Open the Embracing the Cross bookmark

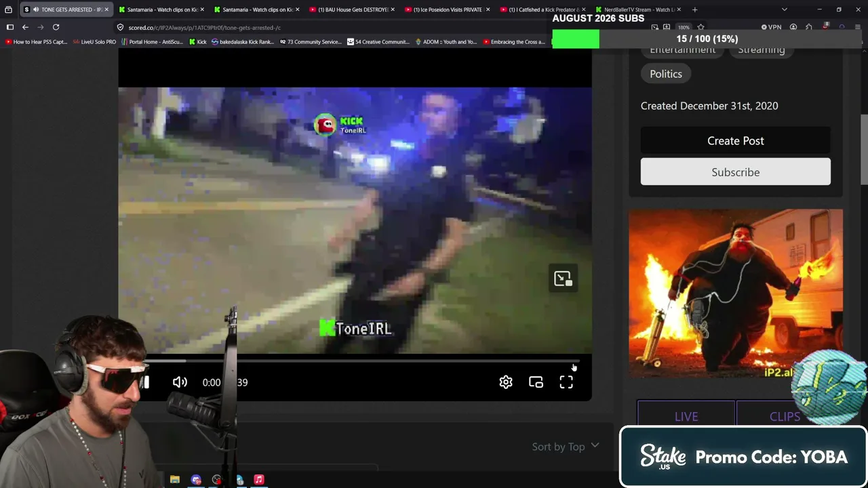click(513, 42)
